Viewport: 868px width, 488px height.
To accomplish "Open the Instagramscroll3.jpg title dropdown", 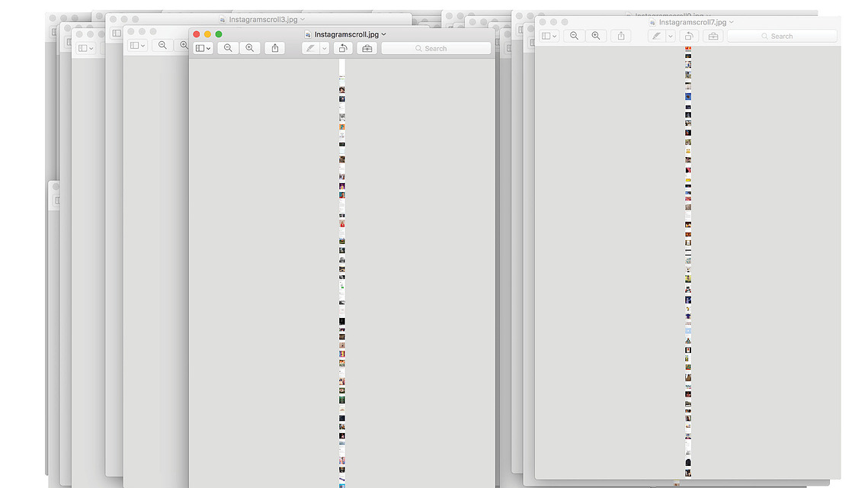I will coord(303,19).
